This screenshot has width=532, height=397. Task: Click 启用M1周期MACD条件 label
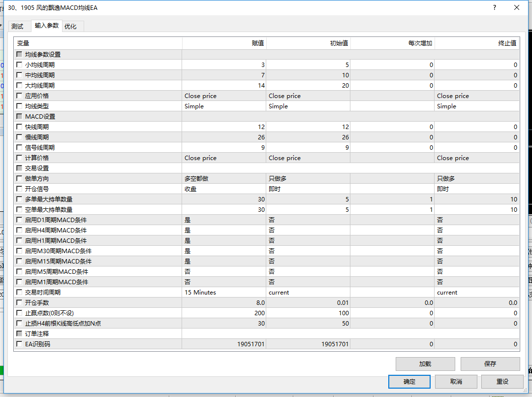(56, 282)
